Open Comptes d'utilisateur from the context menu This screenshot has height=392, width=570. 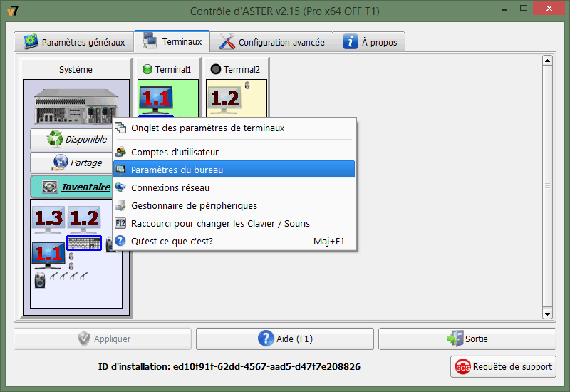click(234, 152)
